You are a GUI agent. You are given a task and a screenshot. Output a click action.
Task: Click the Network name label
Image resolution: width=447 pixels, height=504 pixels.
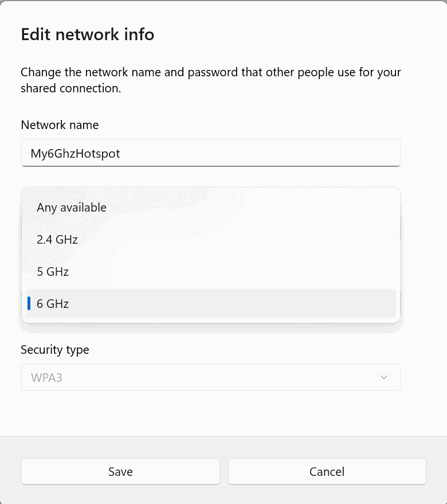(60, 125)
